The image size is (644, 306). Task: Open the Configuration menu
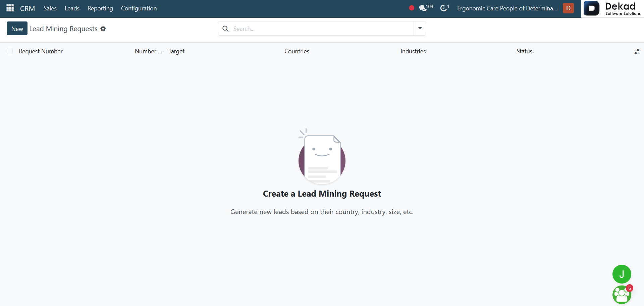pos(139,8)
